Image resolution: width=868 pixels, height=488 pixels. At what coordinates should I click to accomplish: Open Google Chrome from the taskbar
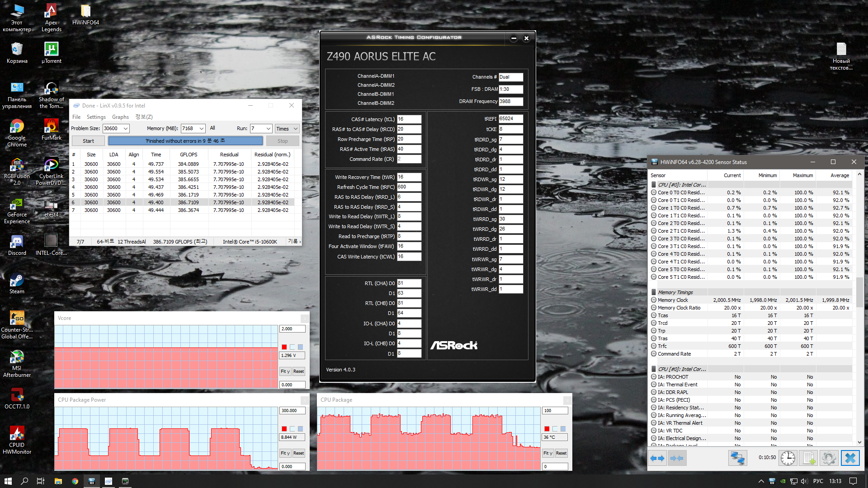tap(75, 481)
